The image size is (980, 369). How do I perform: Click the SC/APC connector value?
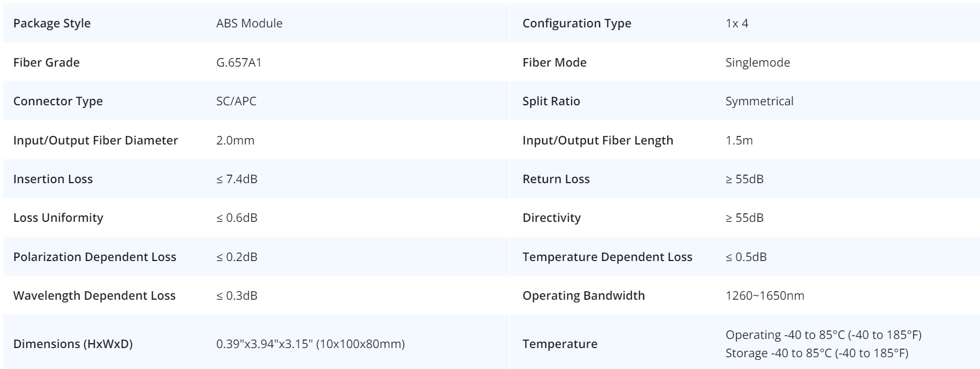pos(236,101)
